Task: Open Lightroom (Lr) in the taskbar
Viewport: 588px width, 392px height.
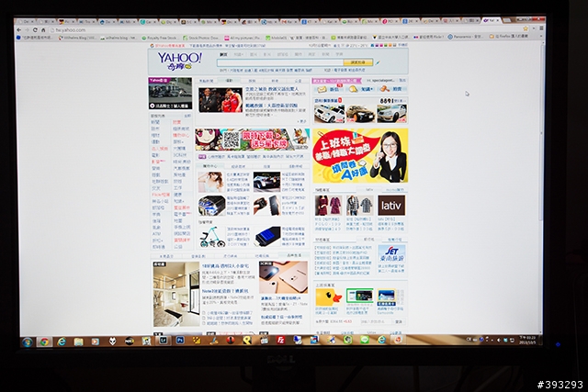Action: point(164,341)
